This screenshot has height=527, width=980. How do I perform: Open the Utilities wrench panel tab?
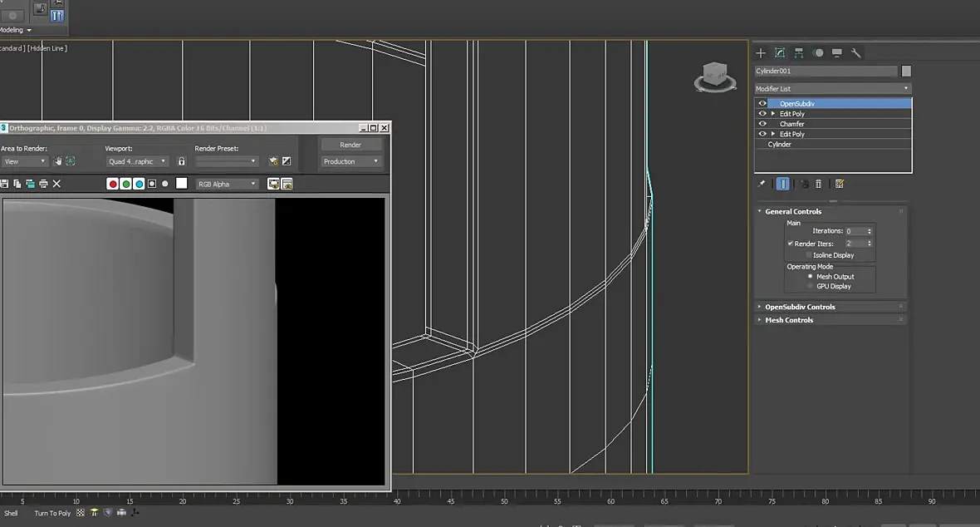tap(856, 53)
